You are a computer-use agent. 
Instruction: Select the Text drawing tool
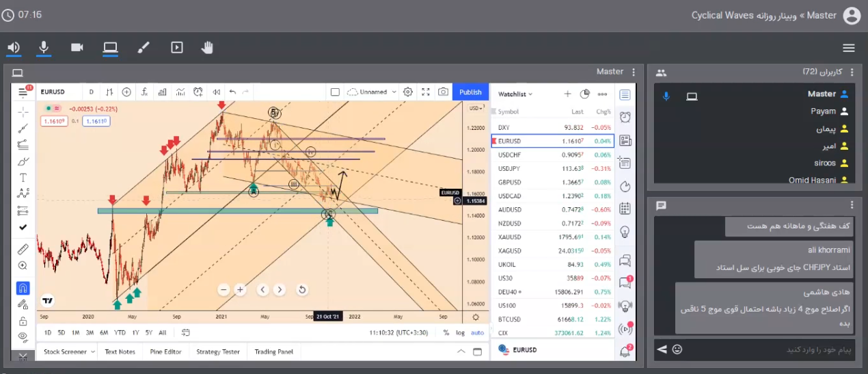click(x=23, y=178)
